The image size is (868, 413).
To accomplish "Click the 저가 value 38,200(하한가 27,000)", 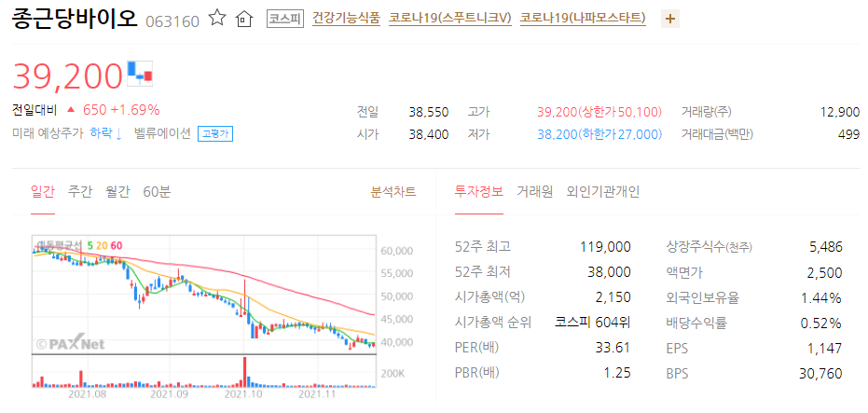I will pyautogui.click(x=599, y=134).
